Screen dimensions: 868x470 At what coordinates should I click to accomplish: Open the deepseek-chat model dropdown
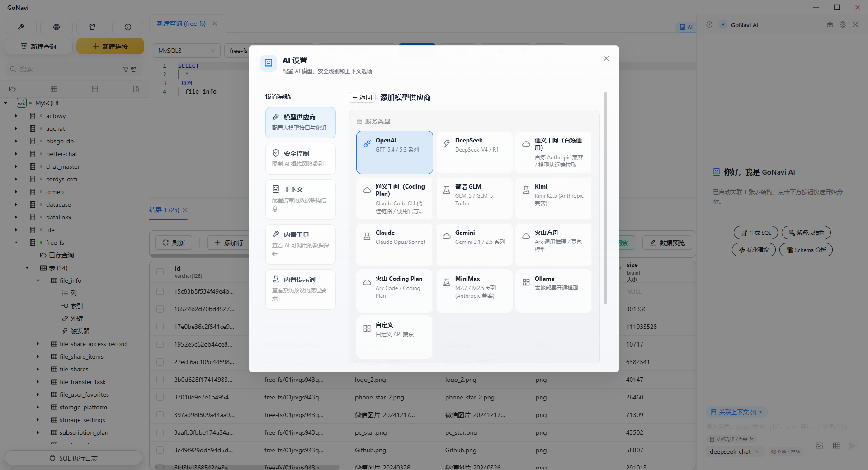pyautogui.click(x=734, y=451)
